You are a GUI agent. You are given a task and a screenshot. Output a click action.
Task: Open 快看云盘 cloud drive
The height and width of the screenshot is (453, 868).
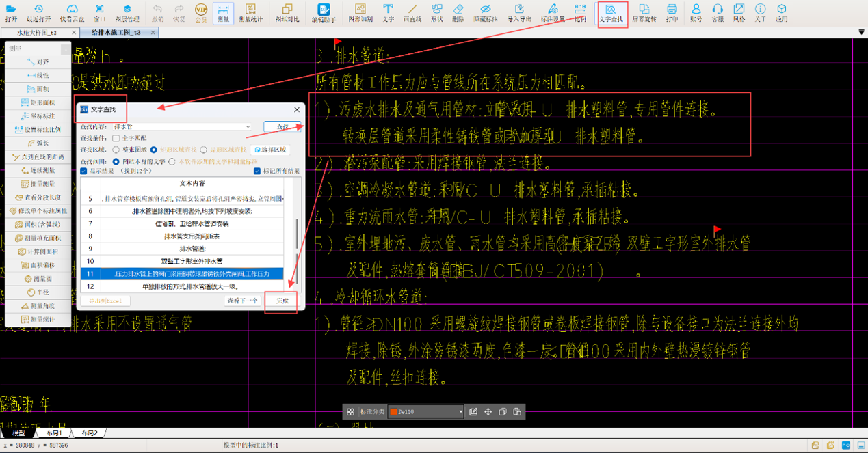72,12
